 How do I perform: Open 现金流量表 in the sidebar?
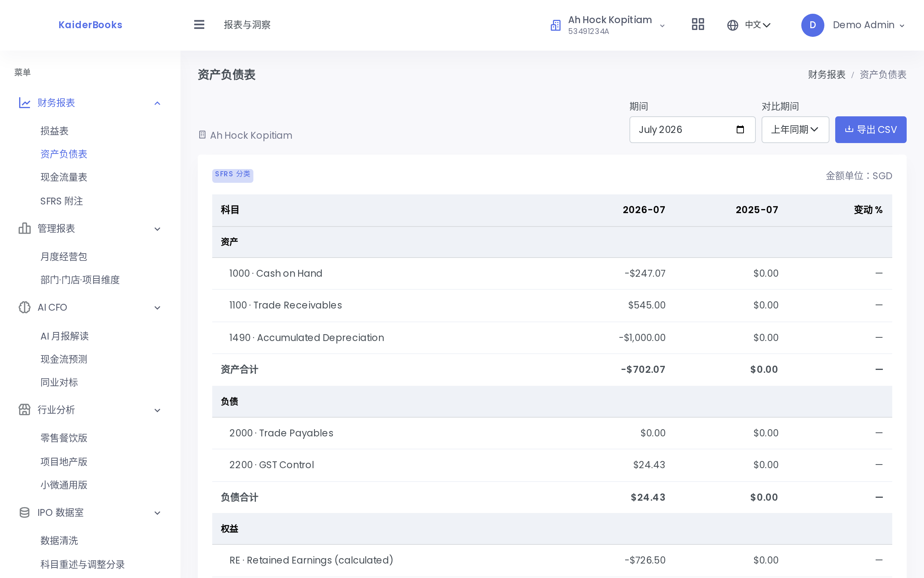point(64,177)
